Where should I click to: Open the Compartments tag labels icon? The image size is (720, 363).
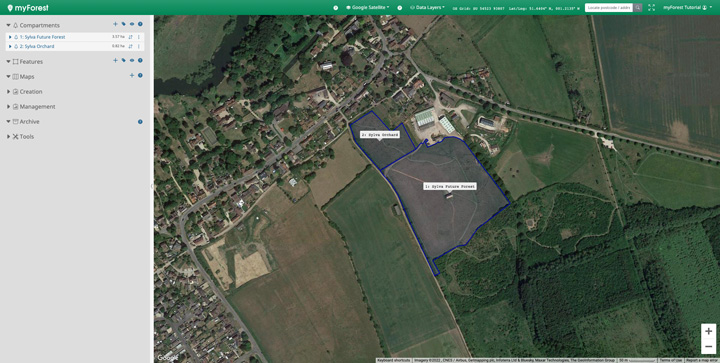124,24
